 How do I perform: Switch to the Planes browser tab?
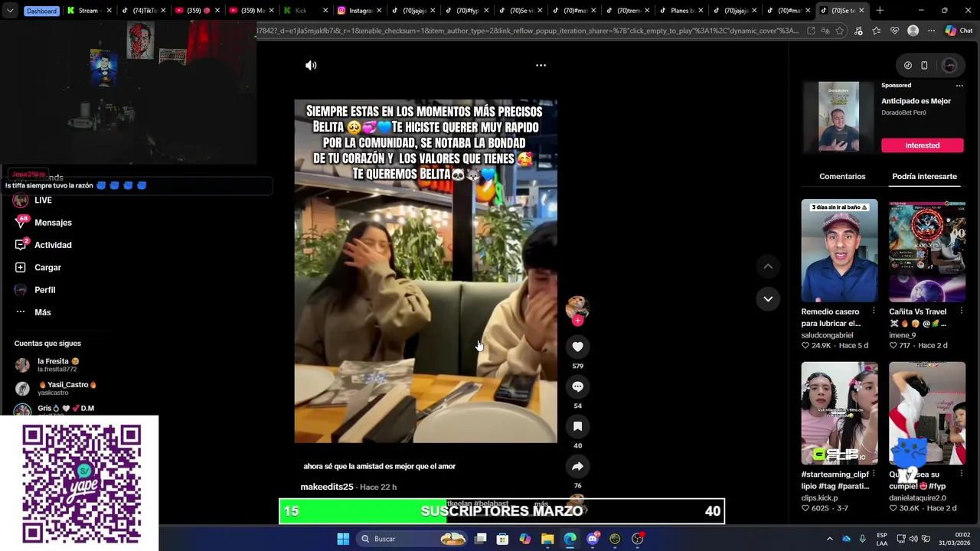click(681, 11)
